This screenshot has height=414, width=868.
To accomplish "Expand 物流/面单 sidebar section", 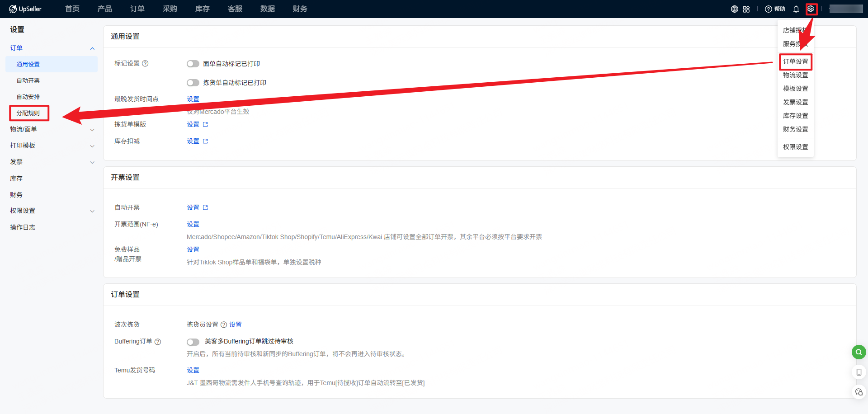I will [92, 130].
